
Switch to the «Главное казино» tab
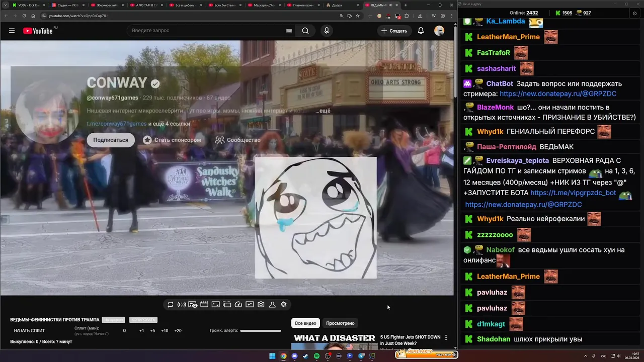click(304, 5)
